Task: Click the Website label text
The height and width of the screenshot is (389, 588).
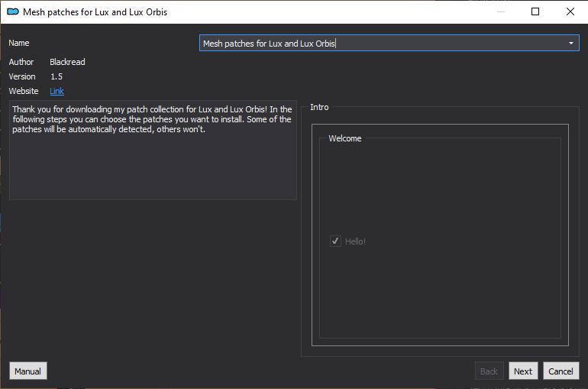Action: pos(24,91)
